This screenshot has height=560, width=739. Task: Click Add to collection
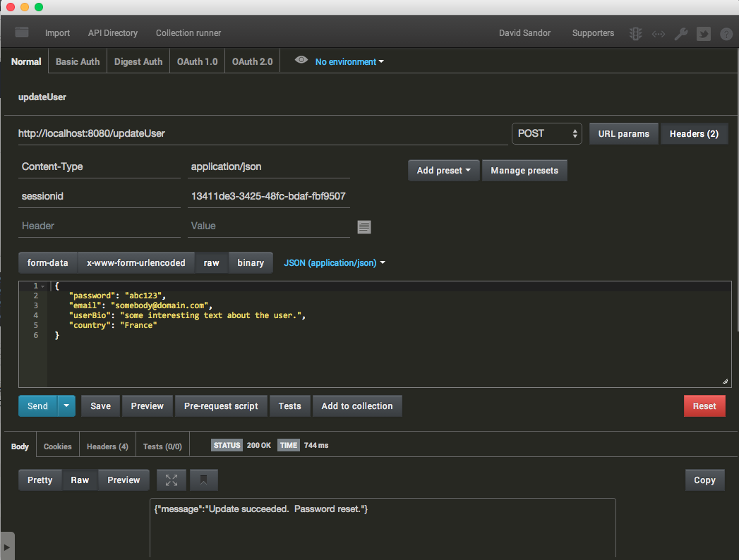pos(356,406)
